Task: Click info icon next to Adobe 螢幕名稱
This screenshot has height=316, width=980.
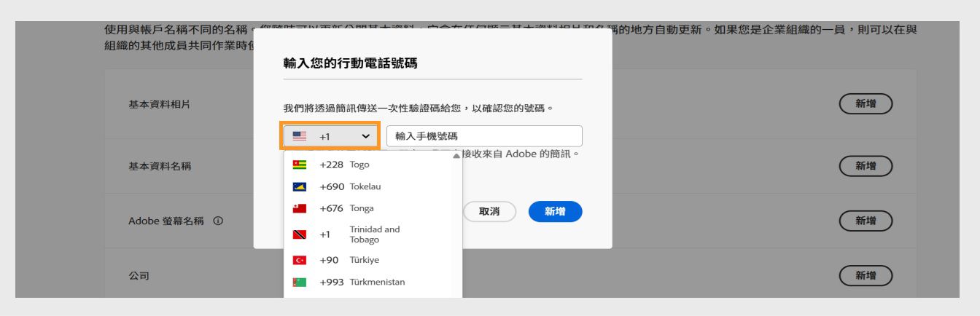Action: [217, 221]
